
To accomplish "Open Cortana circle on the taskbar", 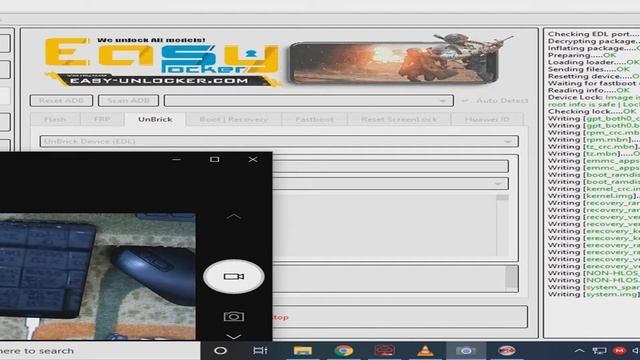I will 220,351.
